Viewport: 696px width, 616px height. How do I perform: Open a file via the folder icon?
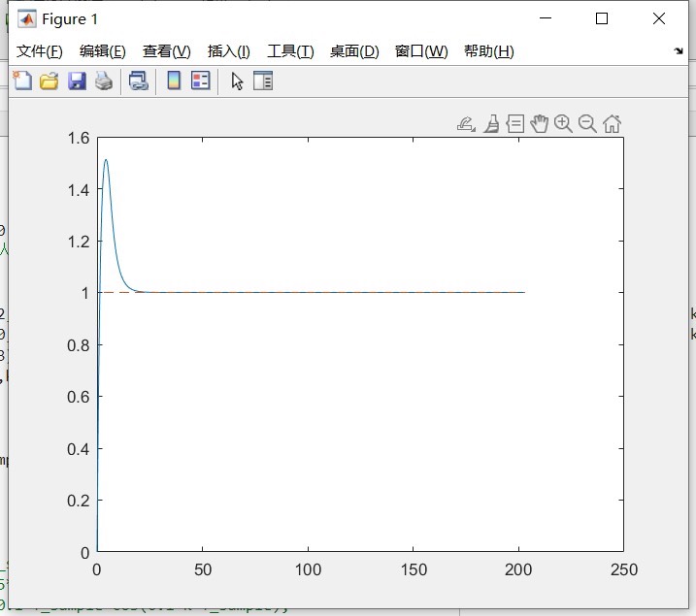(50, 81)
